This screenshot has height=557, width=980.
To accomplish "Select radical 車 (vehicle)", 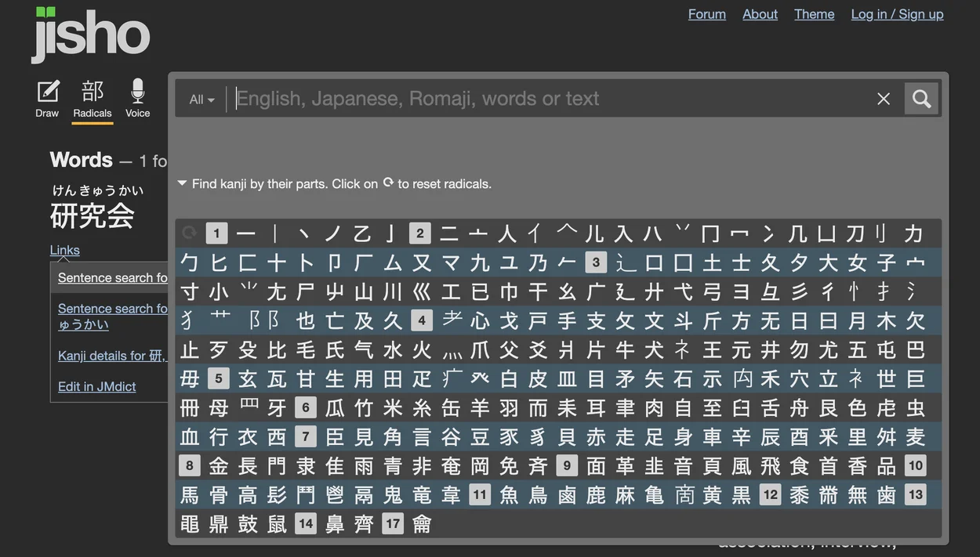I will tap(712, 436).
